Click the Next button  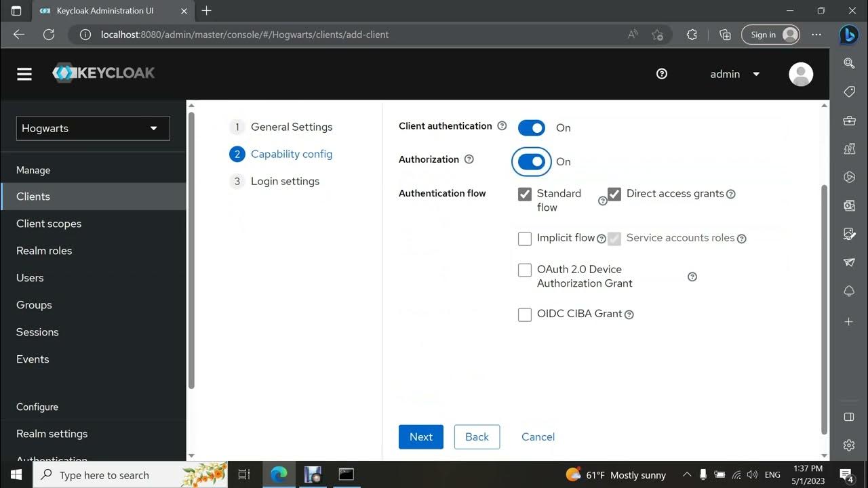(x=420, y=437)
